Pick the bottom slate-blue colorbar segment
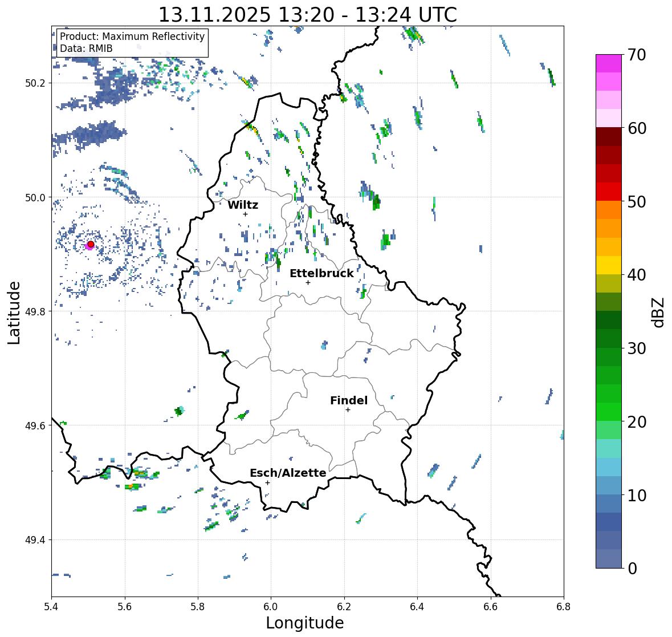 point(609,559)
